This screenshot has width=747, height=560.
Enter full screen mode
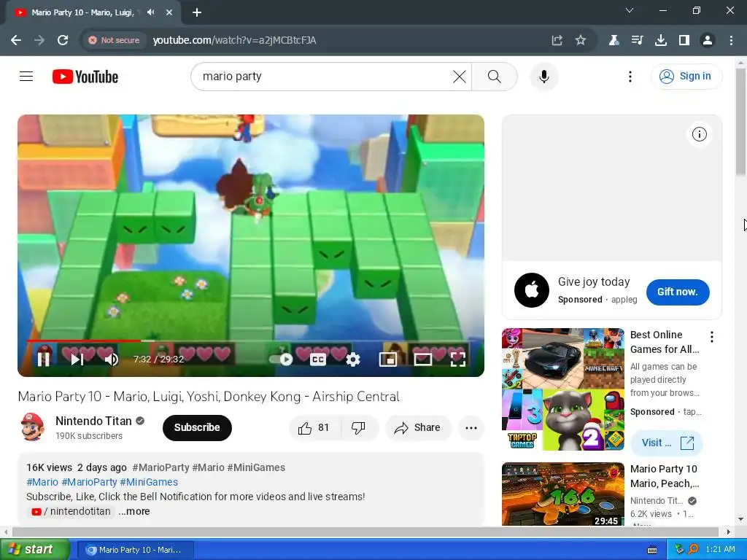pyautogui.click(x=458, y=359)
